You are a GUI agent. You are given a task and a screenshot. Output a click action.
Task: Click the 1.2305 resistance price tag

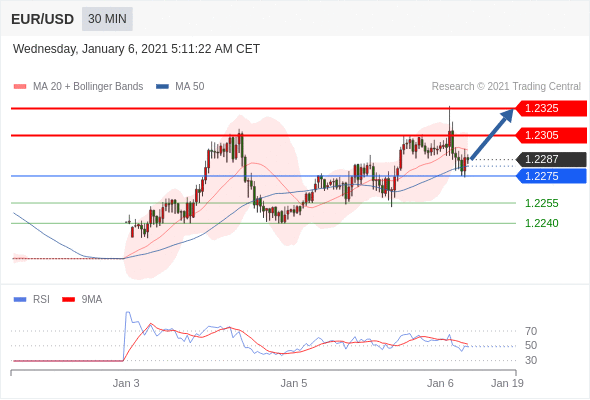pos(551,135)
